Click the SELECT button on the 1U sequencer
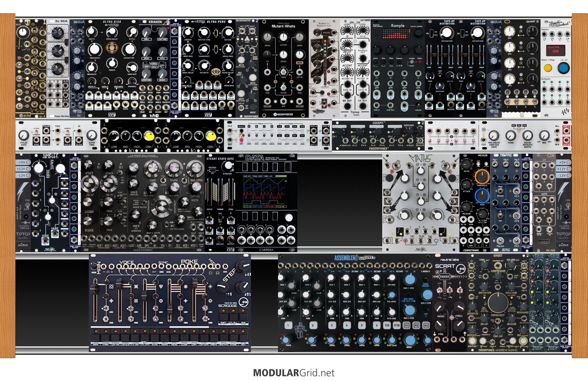The width and height of the screenshot is (588, 381). click(241, 130)
